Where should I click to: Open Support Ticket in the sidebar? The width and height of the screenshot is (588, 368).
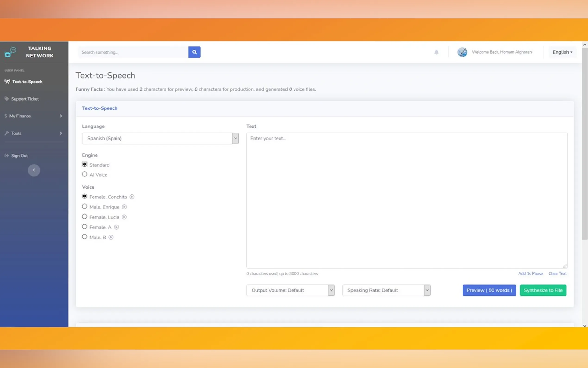[x=25, y=99]
